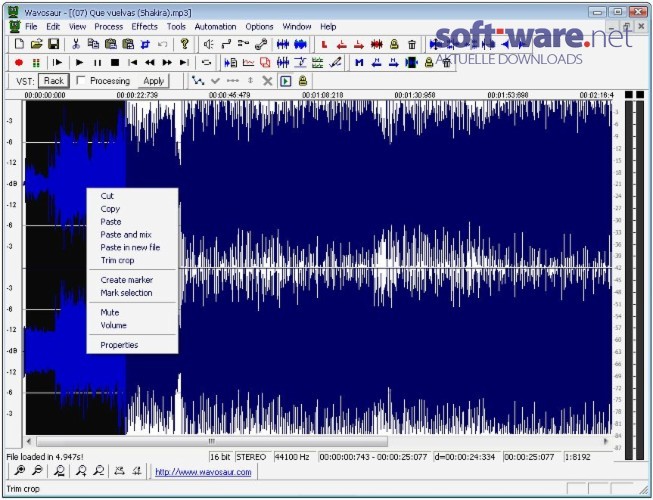Viewport: 653px width, 500px height.
Task: Jump to start with the skip-back button
Action: click(x=132, y=63)
